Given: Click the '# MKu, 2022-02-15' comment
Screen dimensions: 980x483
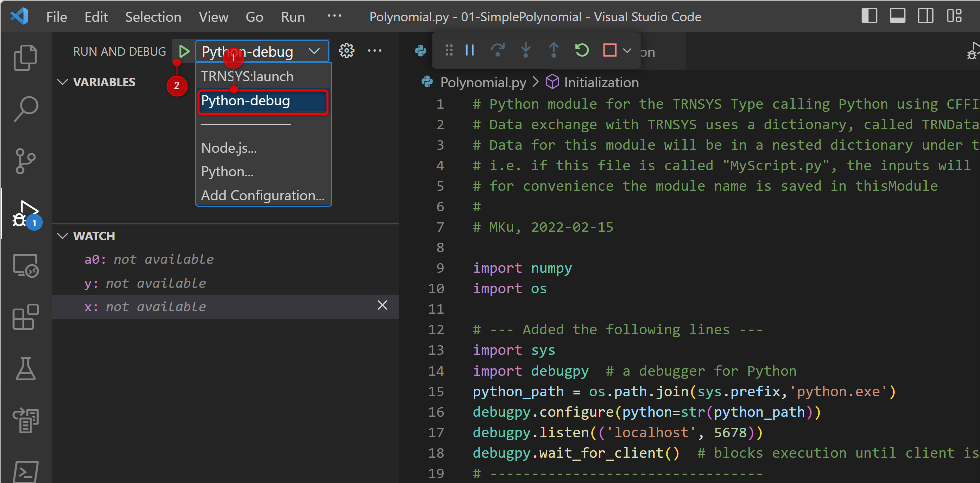Looking at the screenshot, I should pyautogui.click(x=543, y=227).
